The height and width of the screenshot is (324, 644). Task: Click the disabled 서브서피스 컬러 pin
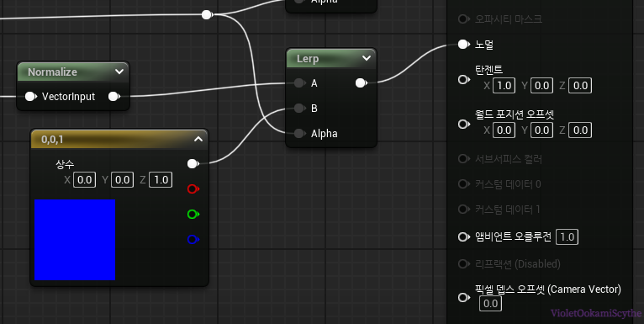(x=464, y=159)
